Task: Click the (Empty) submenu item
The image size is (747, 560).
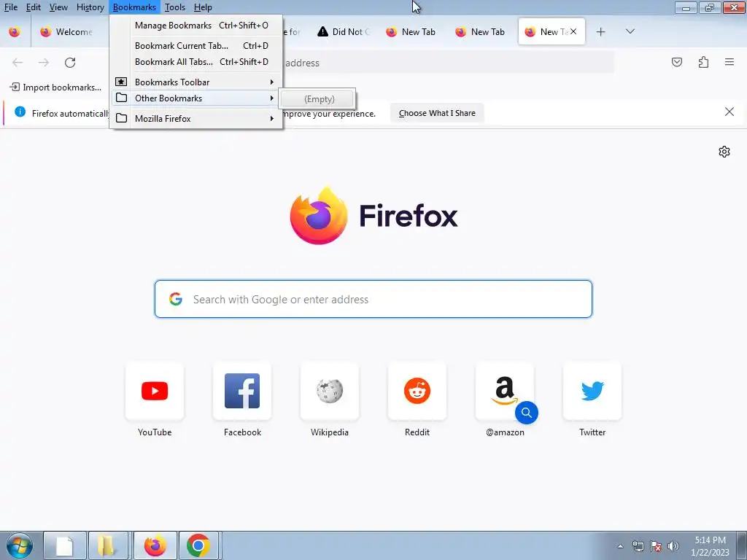Action: [x=318, y=99]
